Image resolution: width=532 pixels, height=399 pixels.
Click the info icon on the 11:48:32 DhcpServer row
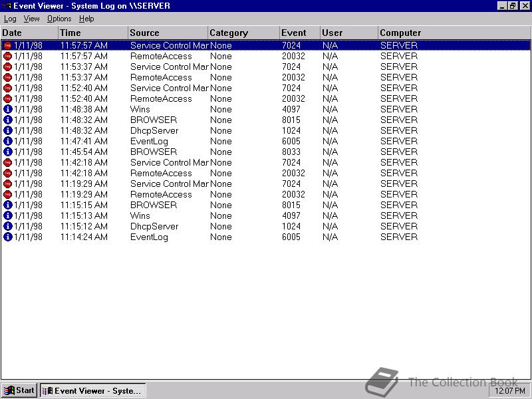(7, 130)
